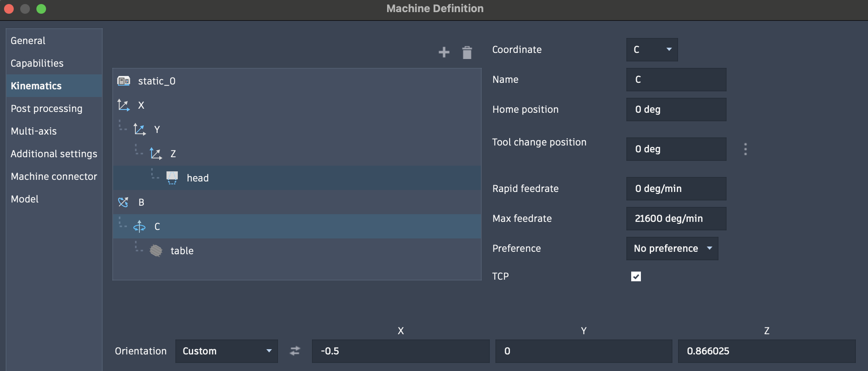Delete selected component with trash icon
Viewport: 868px width, 371px height.
click(x=467, y=53)
